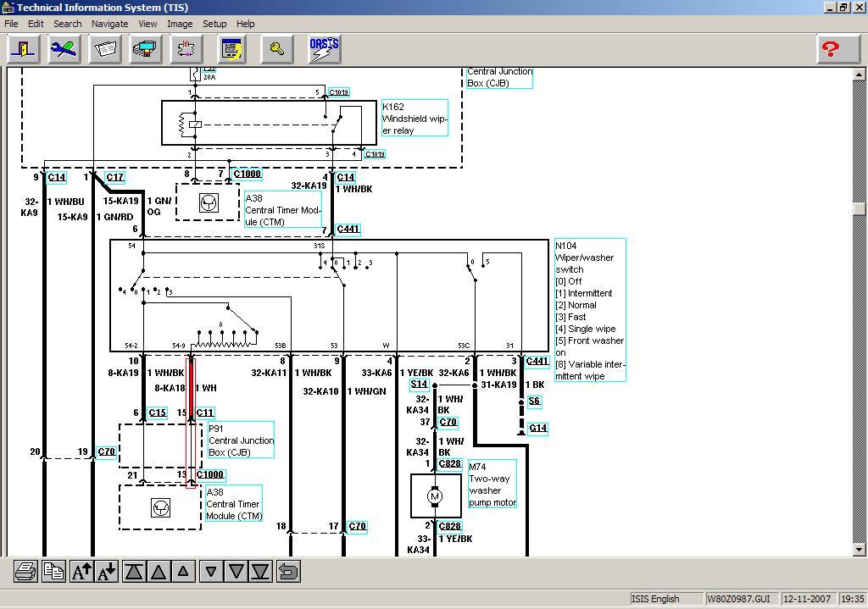Click the yellow key icon
Image resolution: width=868 pixels, height=609 pixels.
(277, 49)
